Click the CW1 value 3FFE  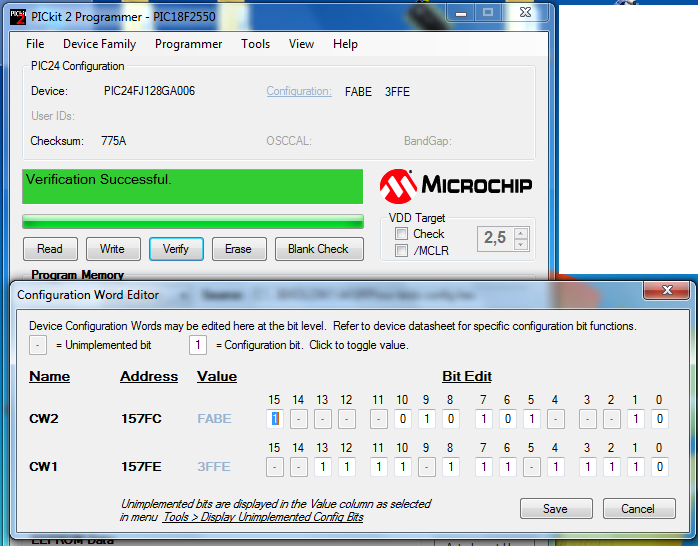[214, 467]
